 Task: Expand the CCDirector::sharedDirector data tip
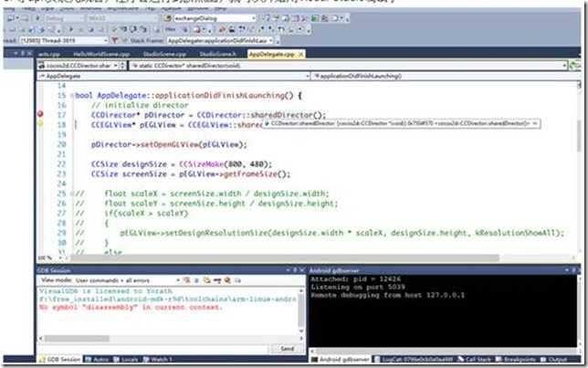[x=267, y=123]
